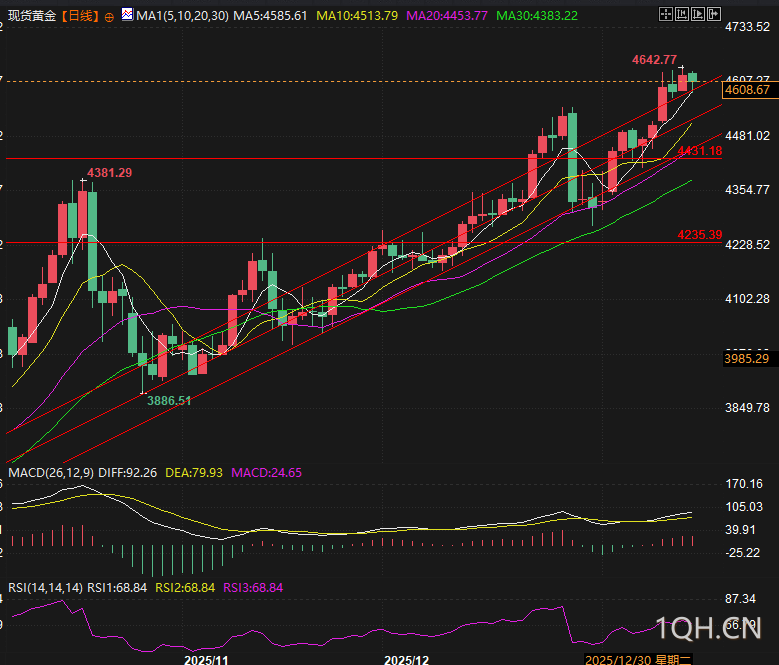This screenshot has width=779, height=665.
Task: Click the RSI3:68.84 value
Action: point(253,588)
